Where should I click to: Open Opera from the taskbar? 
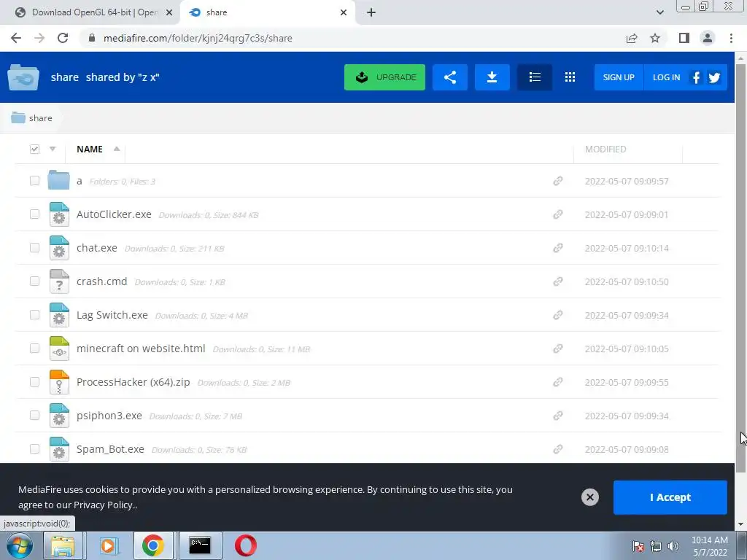pos(246,545)
